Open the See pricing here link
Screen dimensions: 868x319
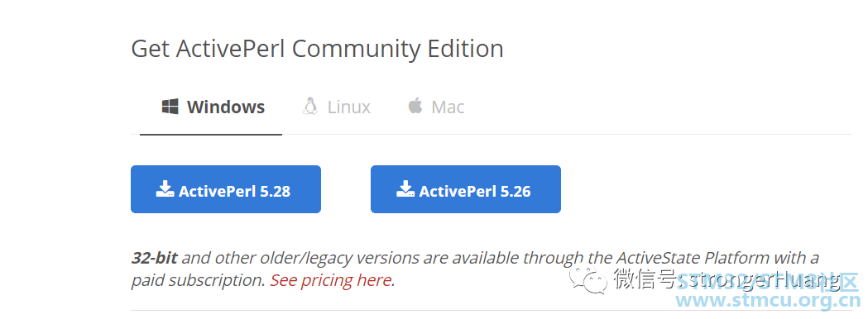pyautogui.click(x=331, y=280)
